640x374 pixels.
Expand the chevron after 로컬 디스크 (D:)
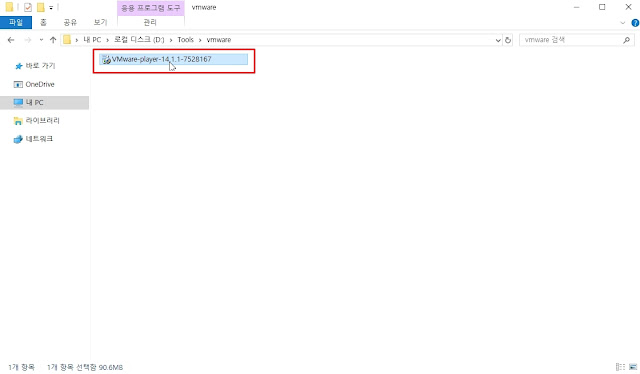pos(171,40)
